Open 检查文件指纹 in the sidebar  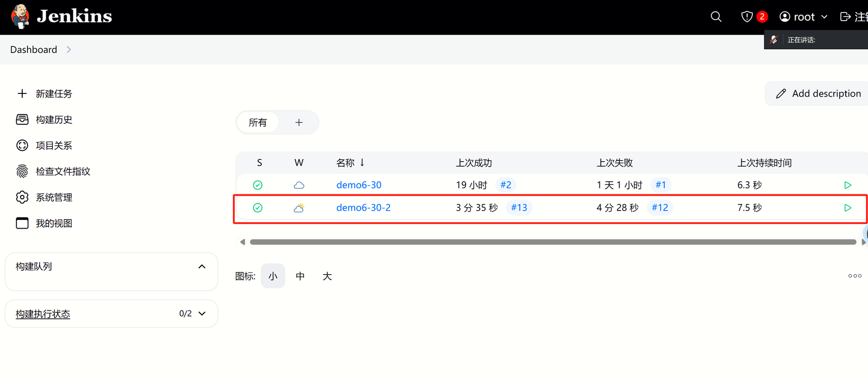coord(63,172)
